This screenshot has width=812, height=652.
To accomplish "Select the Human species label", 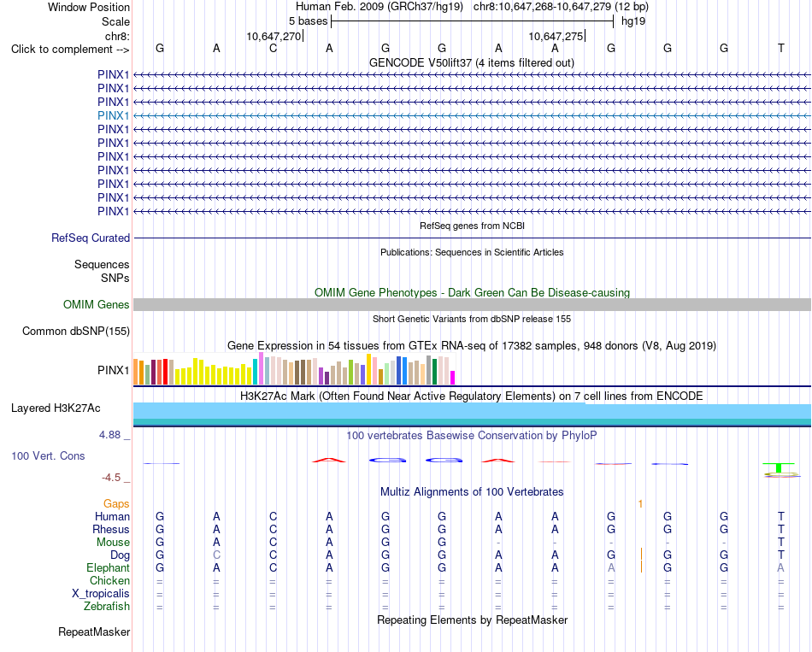I will click(112, 516).
